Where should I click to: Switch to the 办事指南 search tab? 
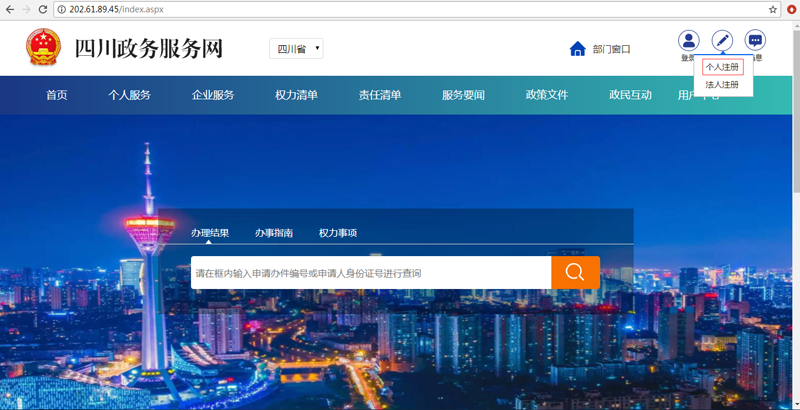point(273,233)
